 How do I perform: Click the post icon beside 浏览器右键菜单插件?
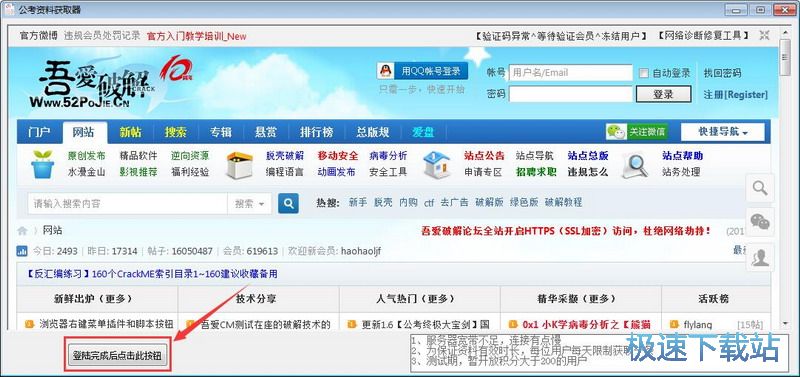(30, 324)
